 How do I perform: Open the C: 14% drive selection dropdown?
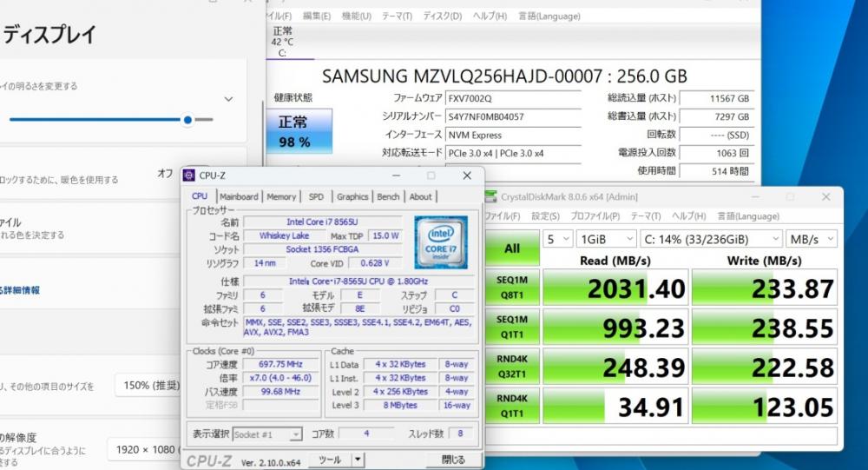[712, 239]
